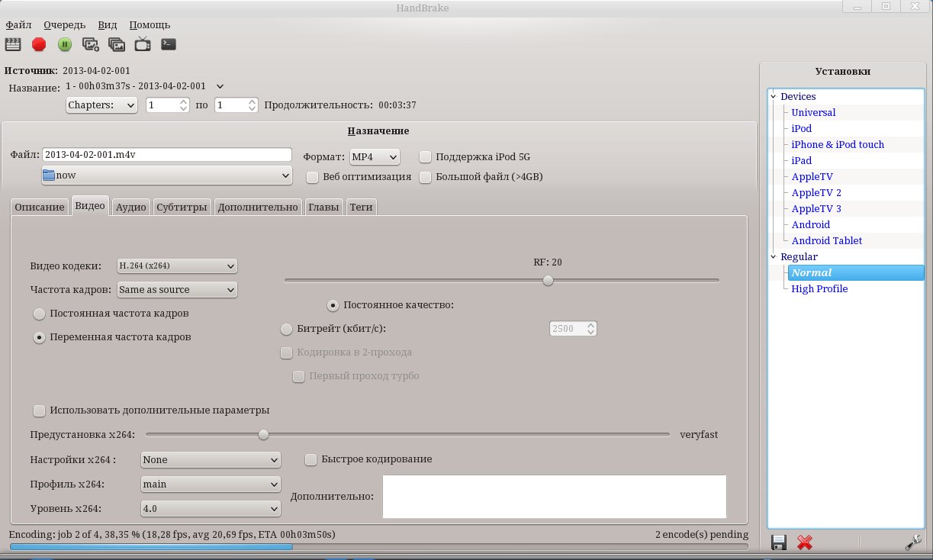Open the Уровень x264 4.0 dropdown

tap(211, 508)
